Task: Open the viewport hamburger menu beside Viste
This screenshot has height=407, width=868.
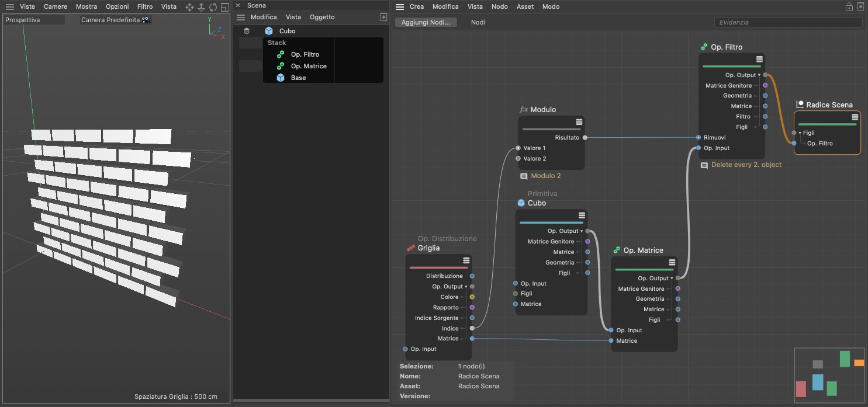Action: click(9, 7)
